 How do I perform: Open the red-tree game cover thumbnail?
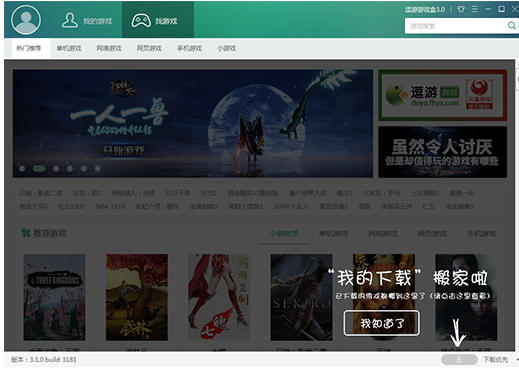pyautogui.click(x=137, y=297)
